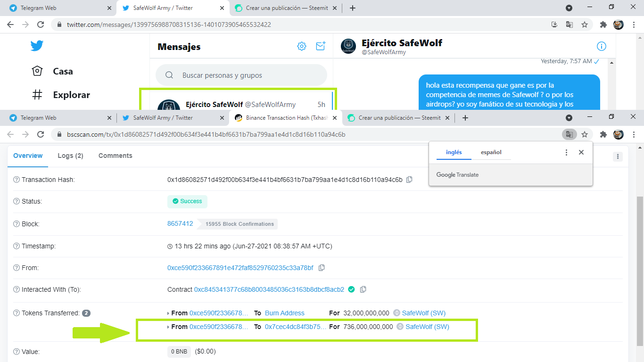Open new tab in Twitter window
The image size is (644, 362).
(x=353, y=8)
